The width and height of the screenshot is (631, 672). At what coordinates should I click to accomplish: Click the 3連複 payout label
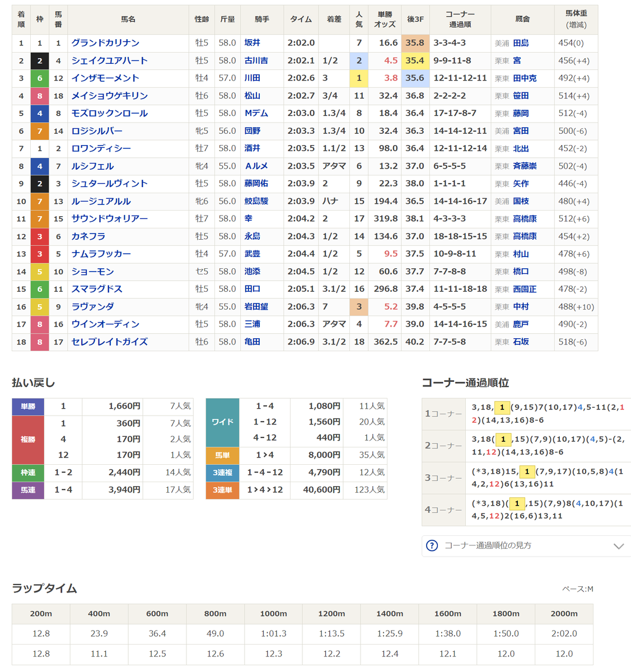click(x=223, y=473)
